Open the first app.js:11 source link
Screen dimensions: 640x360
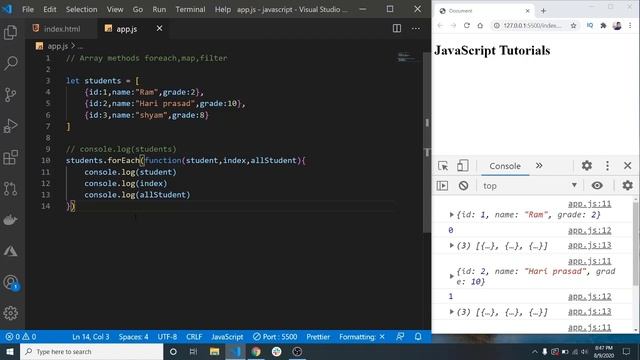pos(589,204)
